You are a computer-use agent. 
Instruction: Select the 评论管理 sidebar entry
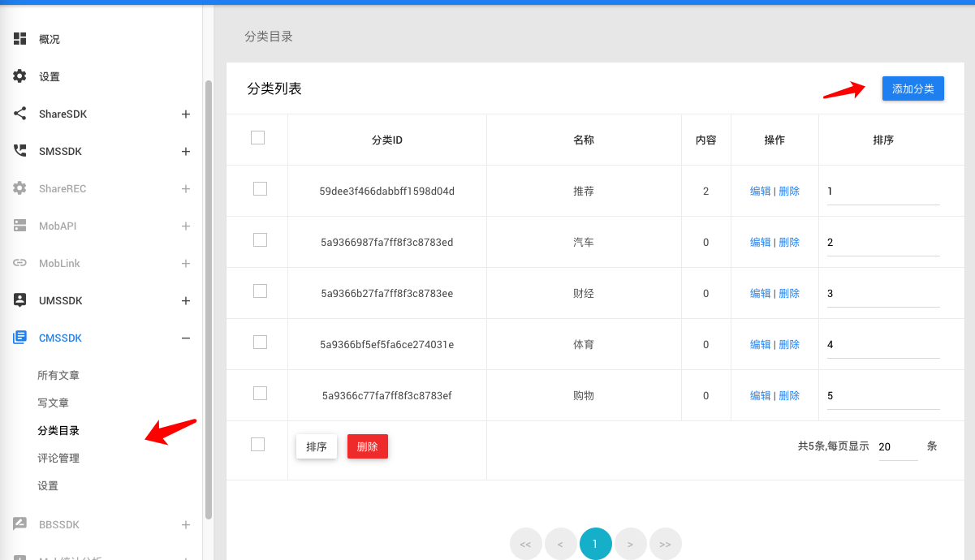click(58, 457)
